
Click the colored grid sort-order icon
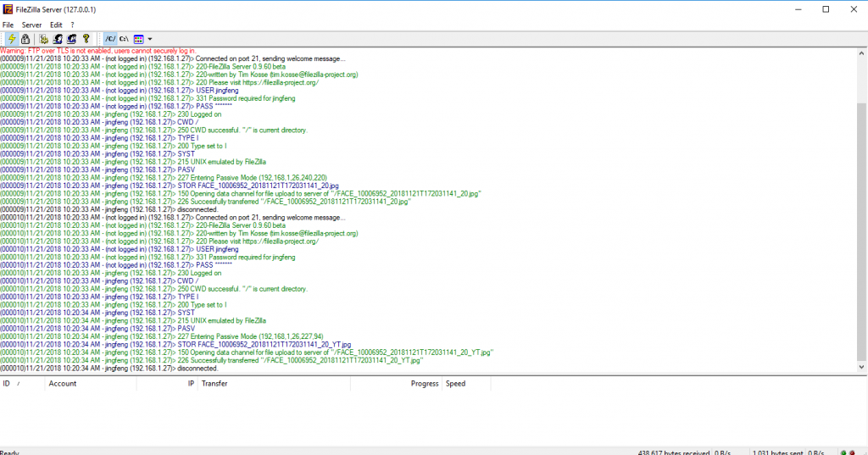point(138,39)
